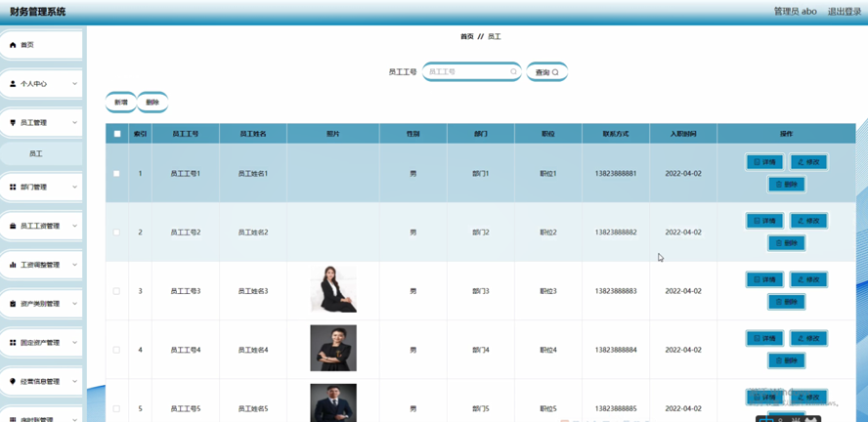Click the clipboard icon for 资产类别管理
This screenshot has width=868, height=422.
pyautogui.click(x=13, y=304)
